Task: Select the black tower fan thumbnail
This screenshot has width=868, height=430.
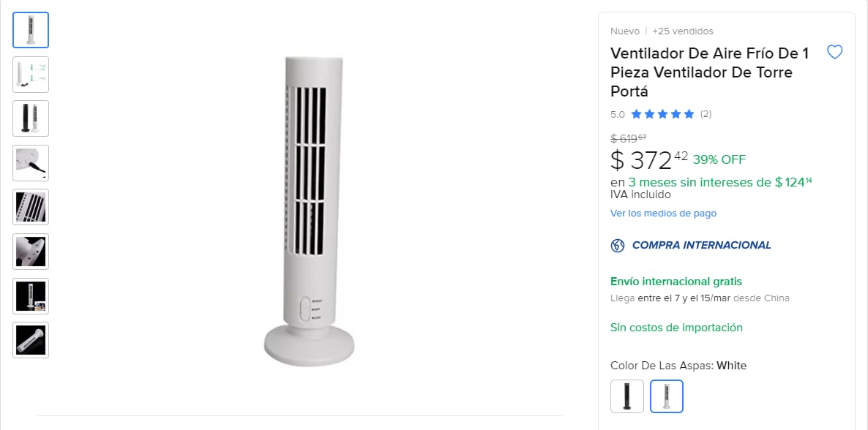Action: 30,118
